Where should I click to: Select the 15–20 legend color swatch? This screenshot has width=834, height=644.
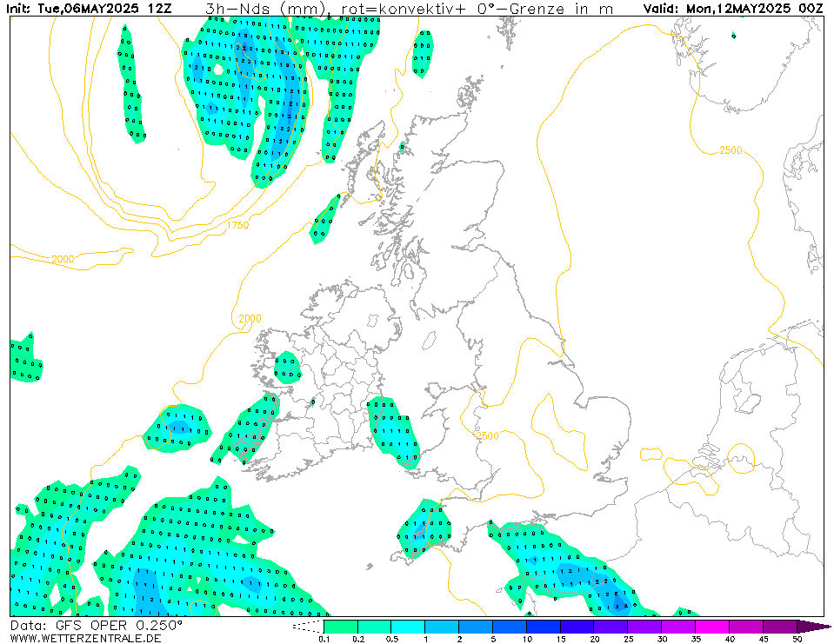[x=577, y=627]
